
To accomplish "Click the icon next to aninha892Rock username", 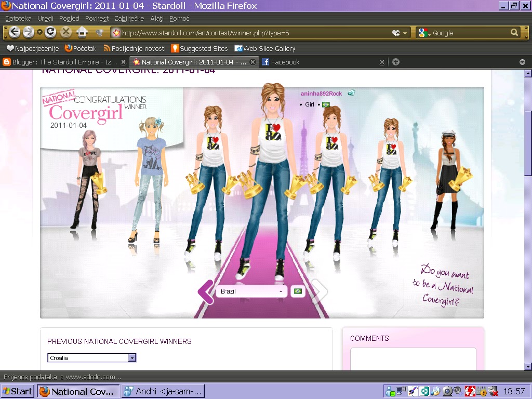I will tap(352, 93).
